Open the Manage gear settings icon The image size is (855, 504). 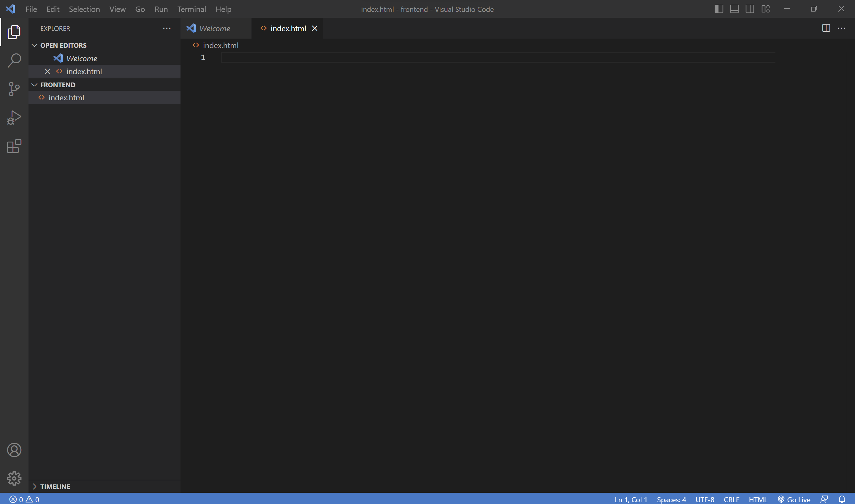[14, 478]
